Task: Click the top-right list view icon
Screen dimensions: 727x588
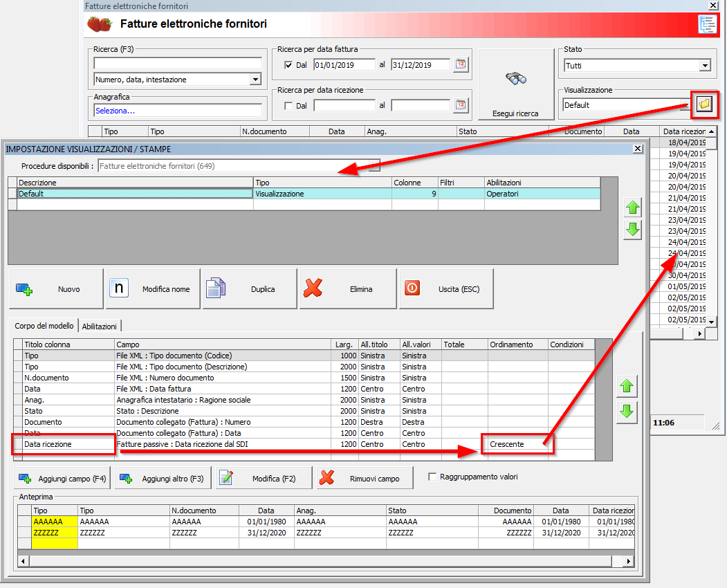Action: (707, 24)
